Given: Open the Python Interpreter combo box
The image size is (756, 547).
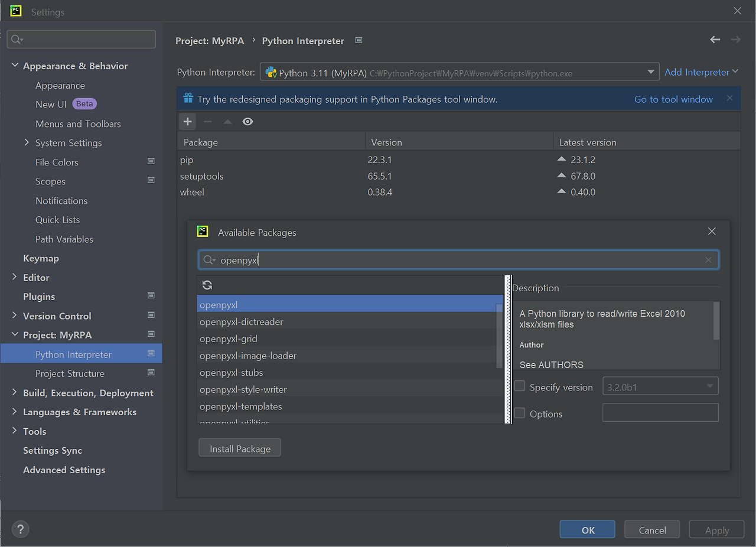Looking at the screenshot, I should pos(460,72).
